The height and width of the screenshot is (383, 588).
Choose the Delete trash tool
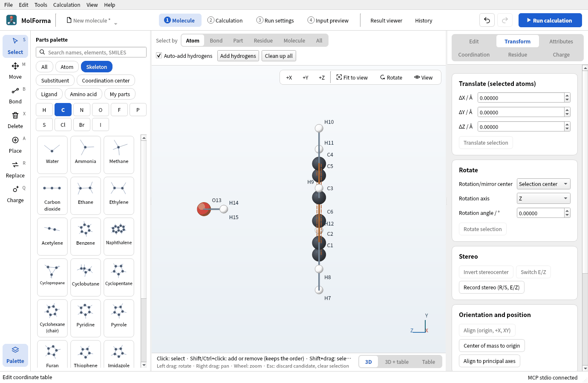click(x=15, y=120)
